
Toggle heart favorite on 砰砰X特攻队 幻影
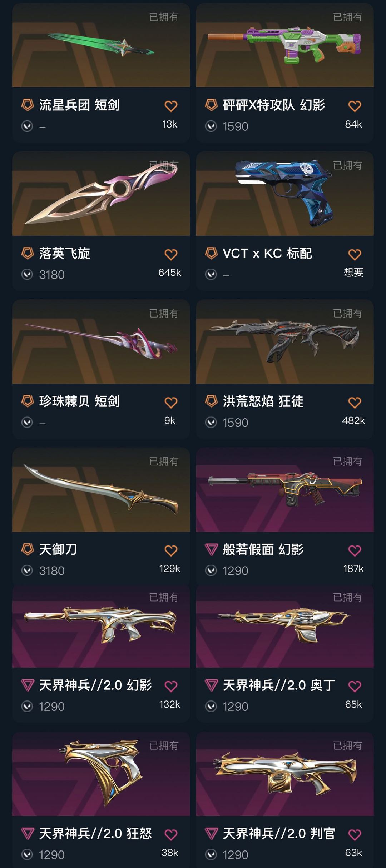(x=355, y=106)
